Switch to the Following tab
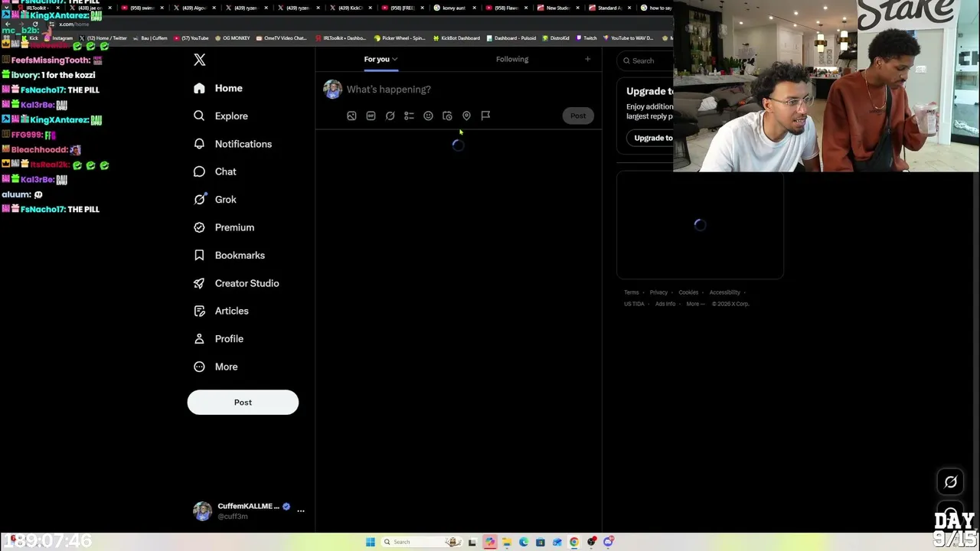980x551 pixels. (512, 59)
